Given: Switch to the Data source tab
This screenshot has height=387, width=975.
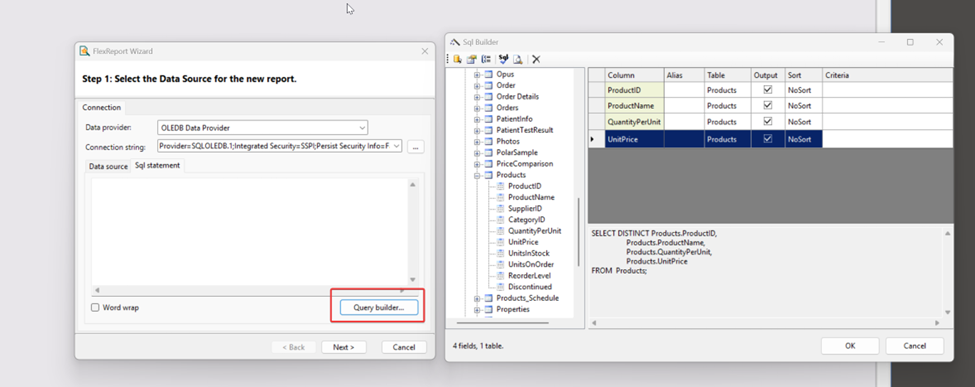Looking at the screenshot, I should pos(108,167).
